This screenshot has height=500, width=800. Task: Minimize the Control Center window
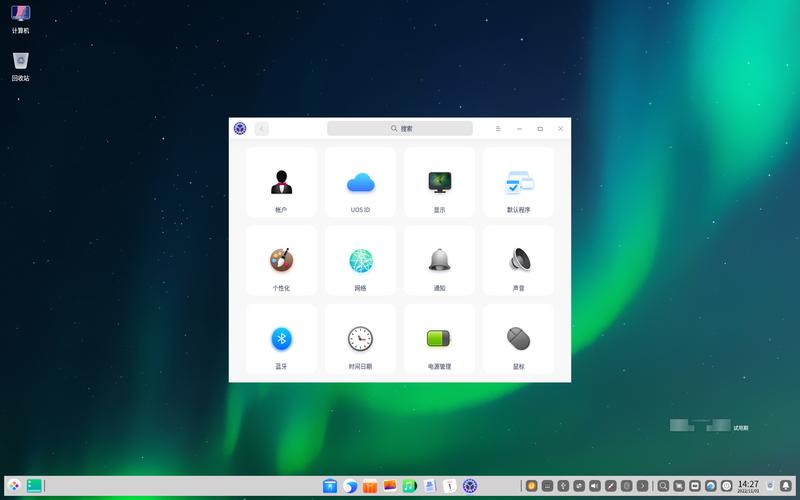519,129
